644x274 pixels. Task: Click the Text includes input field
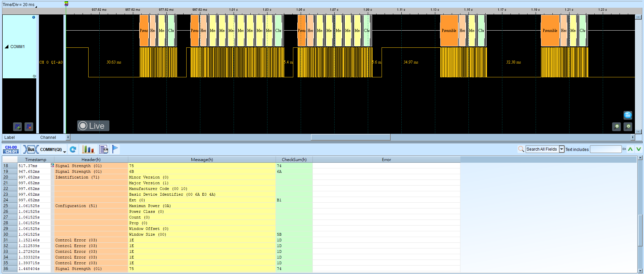tap(606, 149)
